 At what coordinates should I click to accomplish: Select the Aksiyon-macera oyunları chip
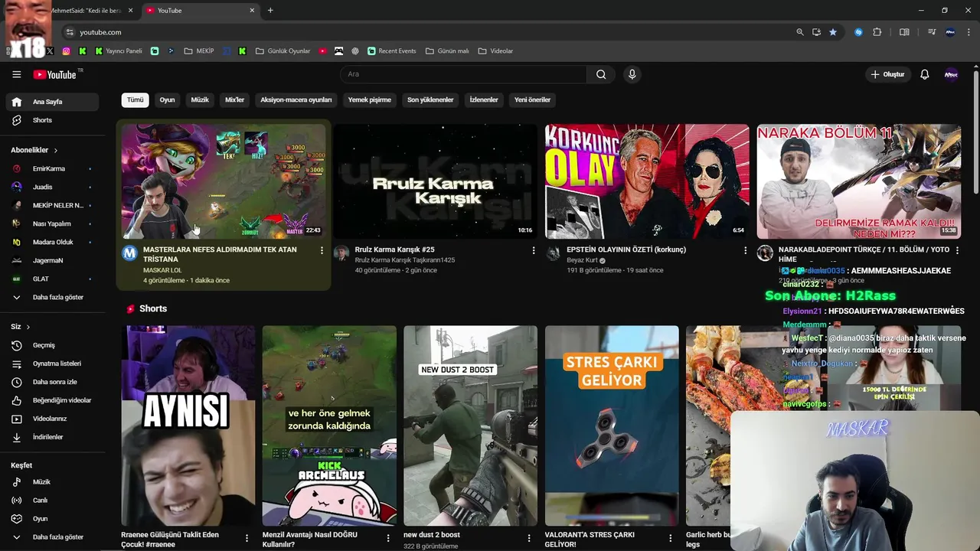pyautogui.click(x=296, y=99)
